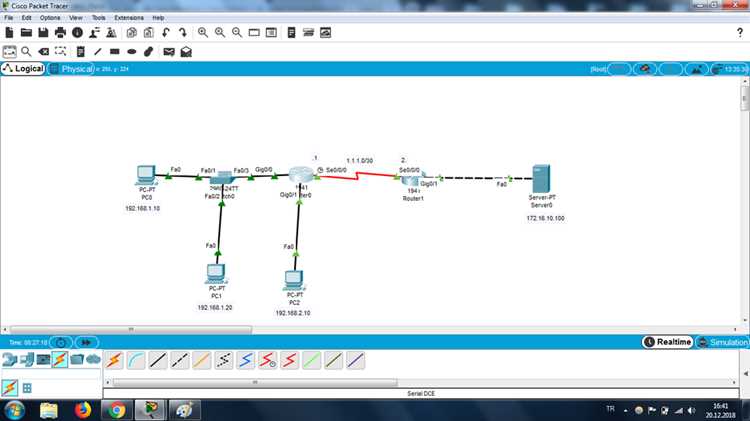Open the Options menu
Image resolution: width=750 pixels, height=421 pixels.
(x=50, y=18)
